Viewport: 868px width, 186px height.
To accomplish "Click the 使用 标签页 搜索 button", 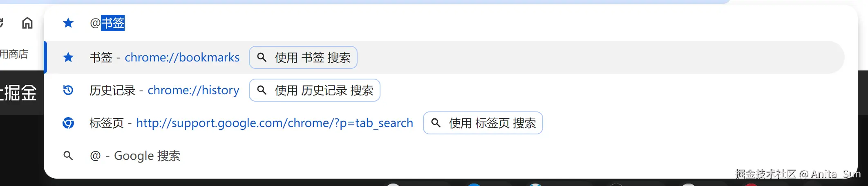I will point(483,123).
